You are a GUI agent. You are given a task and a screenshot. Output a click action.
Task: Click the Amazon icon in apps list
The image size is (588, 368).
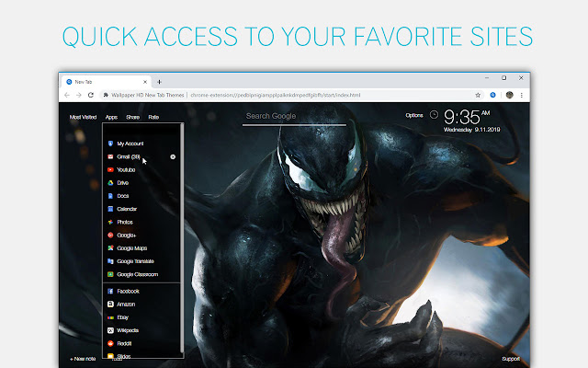coord(110,305)
